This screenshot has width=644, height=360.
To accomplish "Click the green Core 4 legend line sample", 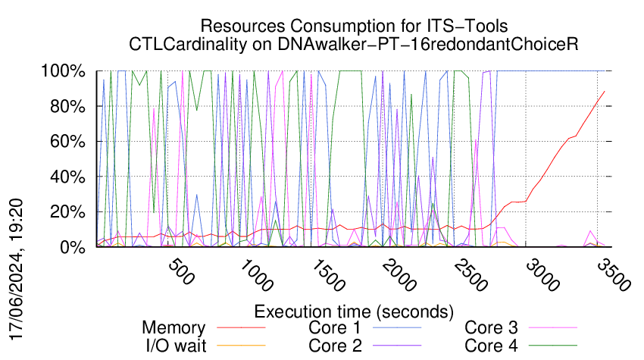I will pos(553,346).
